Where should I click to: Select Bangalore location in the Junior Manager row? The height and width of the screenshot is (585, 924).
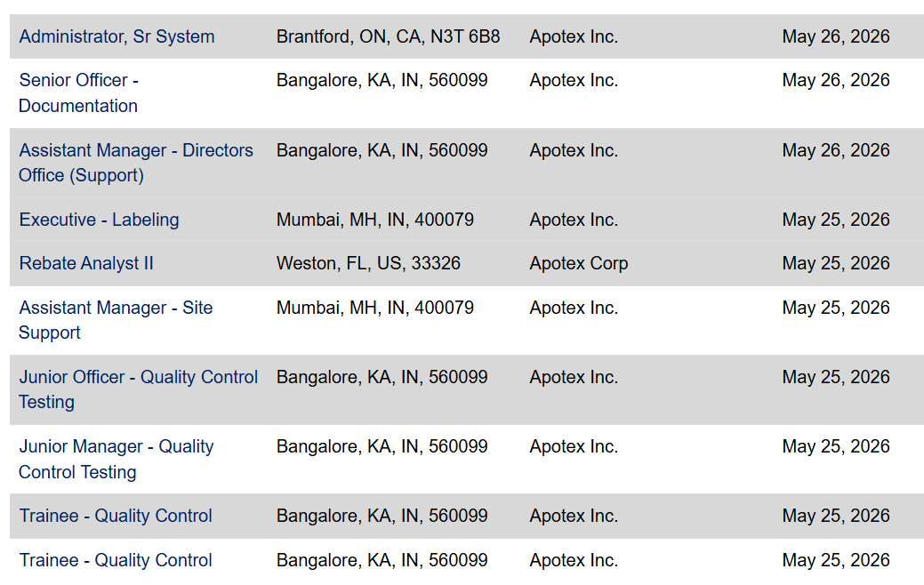point(382,446)
